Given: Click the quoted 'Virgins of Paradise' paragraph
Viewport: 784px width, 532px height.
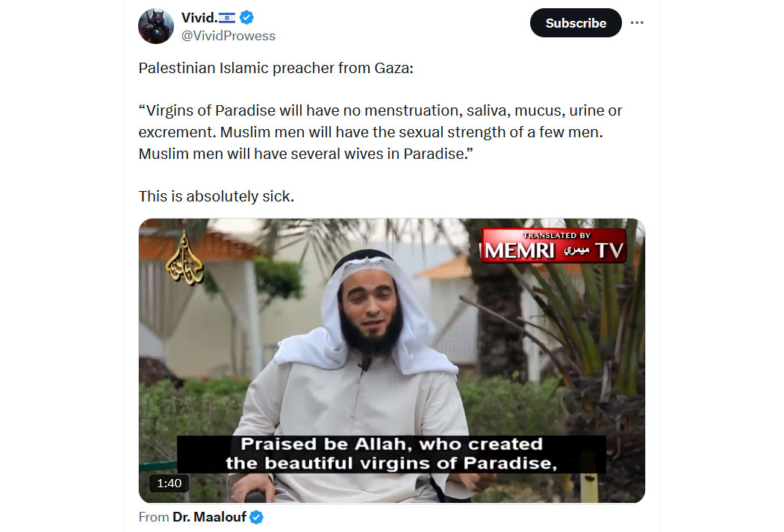Looking at the screenshot, I should tap(380, 132).
